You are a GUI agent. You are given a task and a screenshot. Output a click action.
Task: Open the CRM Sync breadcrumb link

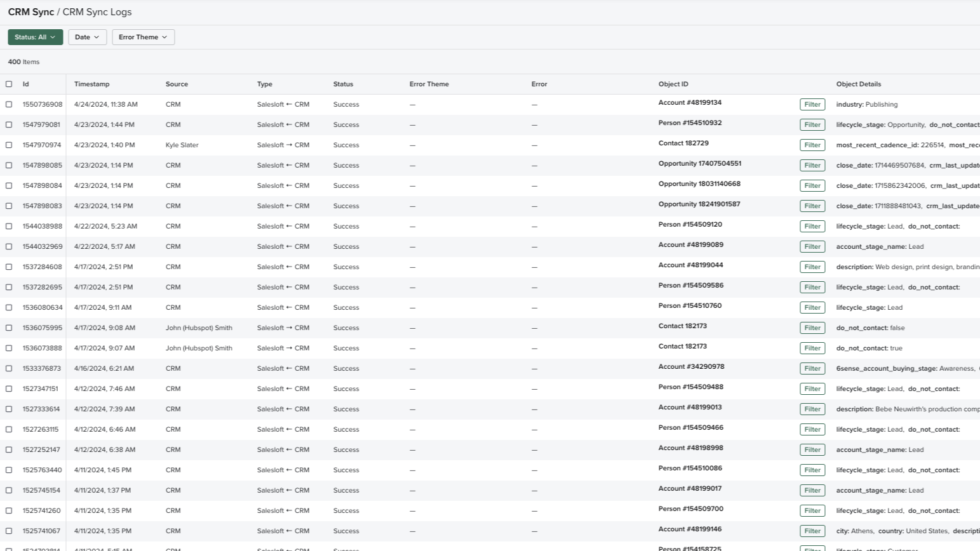[x=29, y=11]
